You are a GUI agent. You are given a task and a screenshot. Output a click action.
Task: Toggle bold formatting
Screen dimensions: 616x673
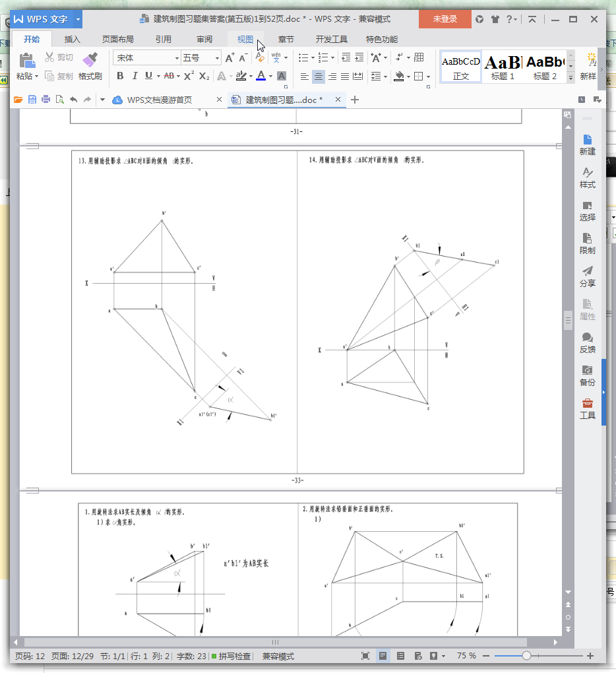[x=120, y=76]
